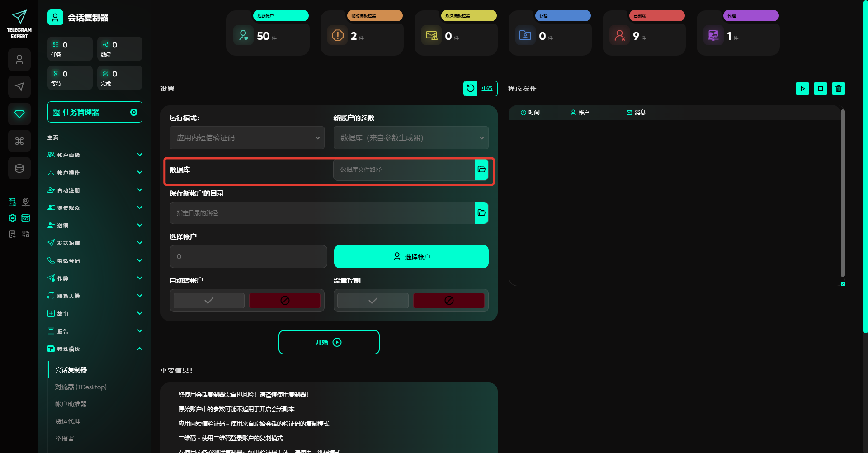Click the diamond icon in left sidebar
The image size is (868, 453).
19,114
